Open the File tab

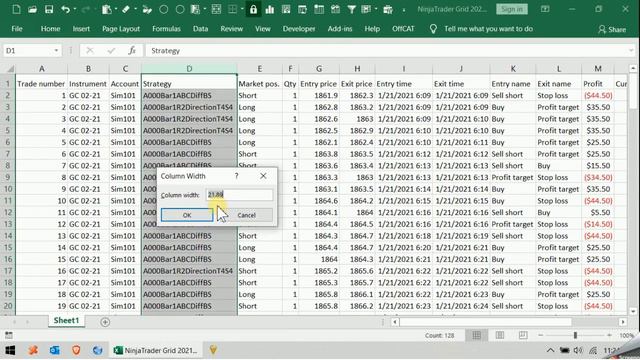coord(17,29)
